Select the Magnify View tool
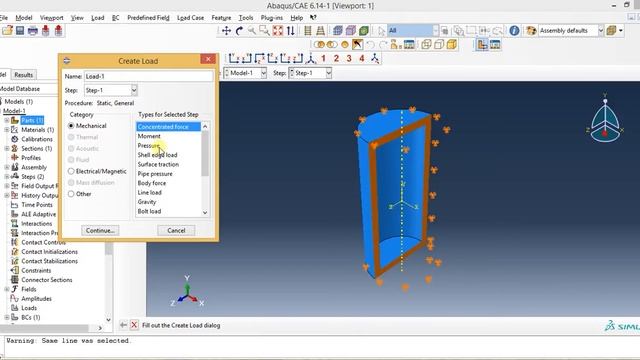640x360 pixels. (252, 31)
